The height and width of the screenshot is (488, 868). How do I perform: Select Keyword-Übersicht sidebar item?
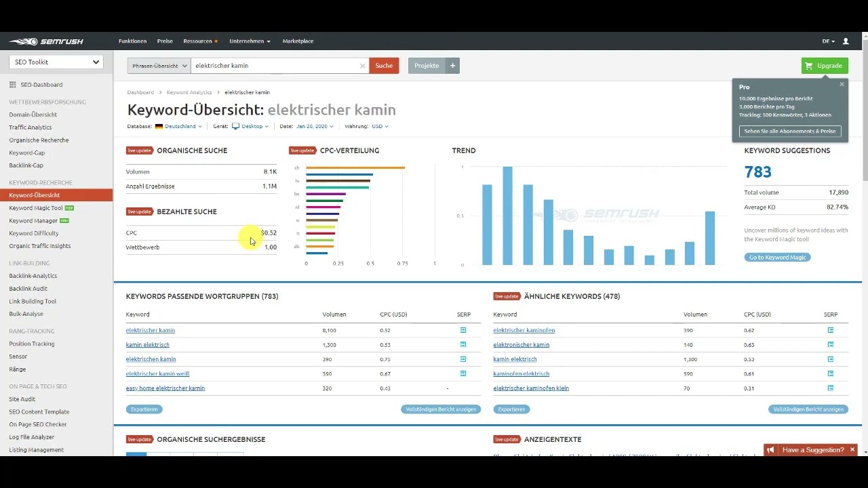(56, 195)
